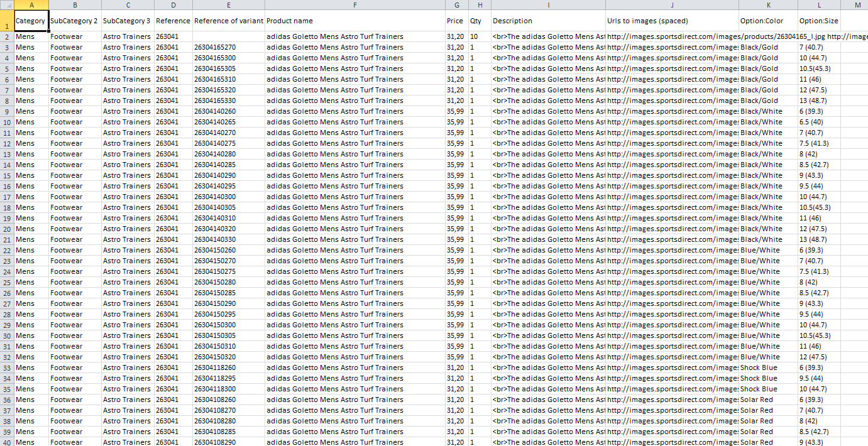This screenshot has height=446, width=868.
Task: Select variant cell 26304150260
Action: click(x=229, y=251)
